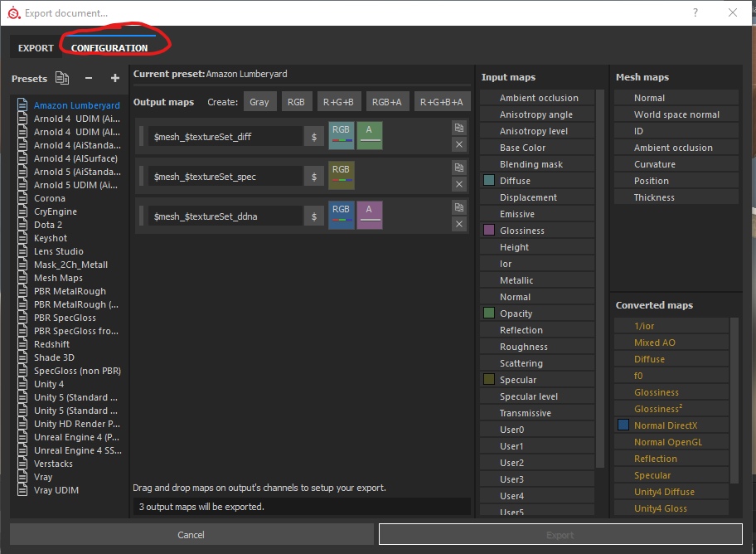Click the help question mark icon
Viewport: 756px width, 554px height.
(695, 12)
